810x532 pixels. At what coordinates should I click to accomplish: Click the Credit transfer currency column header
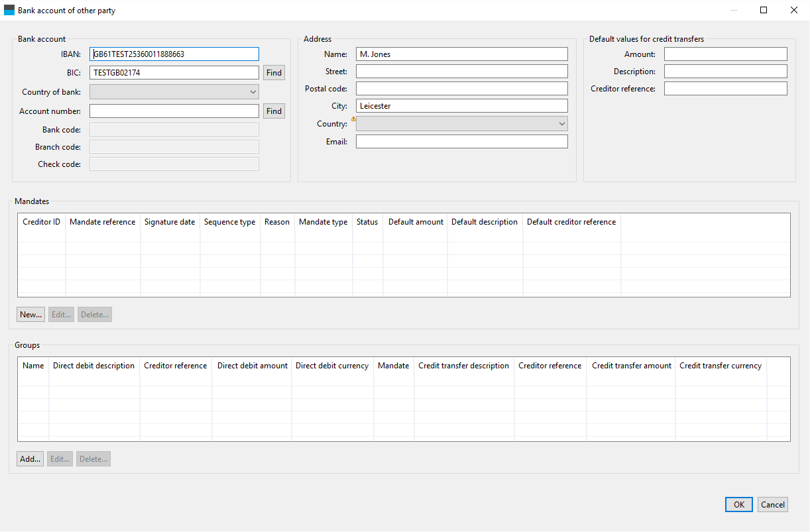721,366
